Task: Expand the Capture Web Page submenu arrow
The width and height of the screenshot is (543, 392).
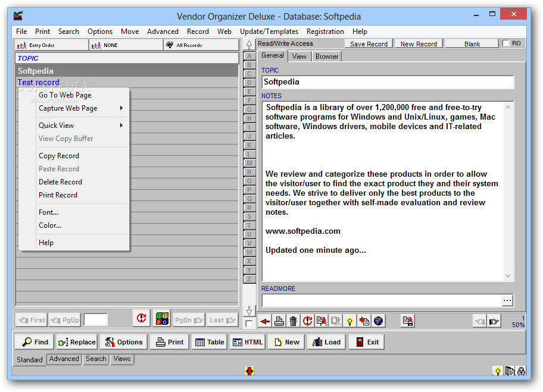Action: 121,108
